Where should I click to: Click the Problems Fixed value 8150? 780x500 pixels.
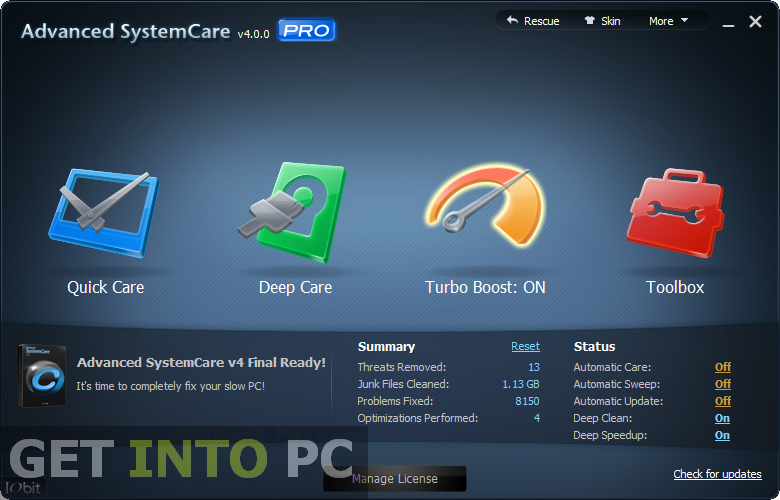[x=527, y=401]
